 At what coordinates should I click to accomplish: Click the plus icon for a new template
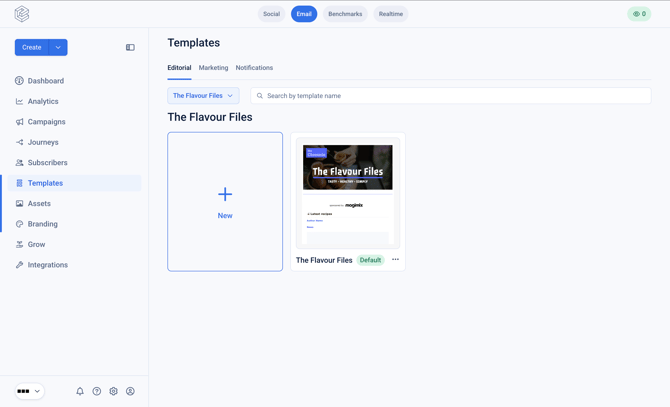pos(225,194)
